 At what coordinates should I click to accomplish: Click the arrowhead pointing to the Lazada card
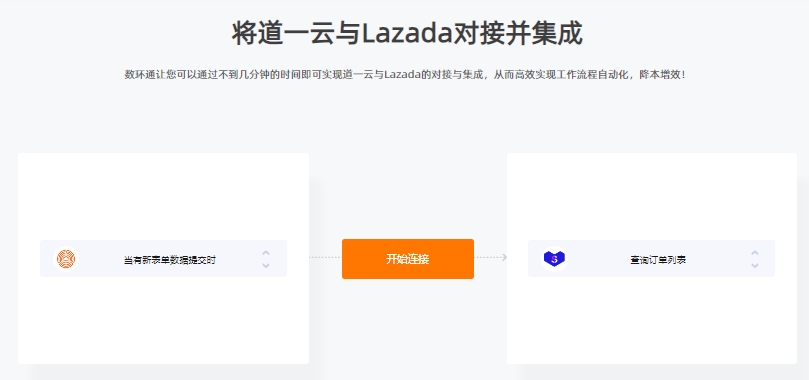(x=504, y=257)
